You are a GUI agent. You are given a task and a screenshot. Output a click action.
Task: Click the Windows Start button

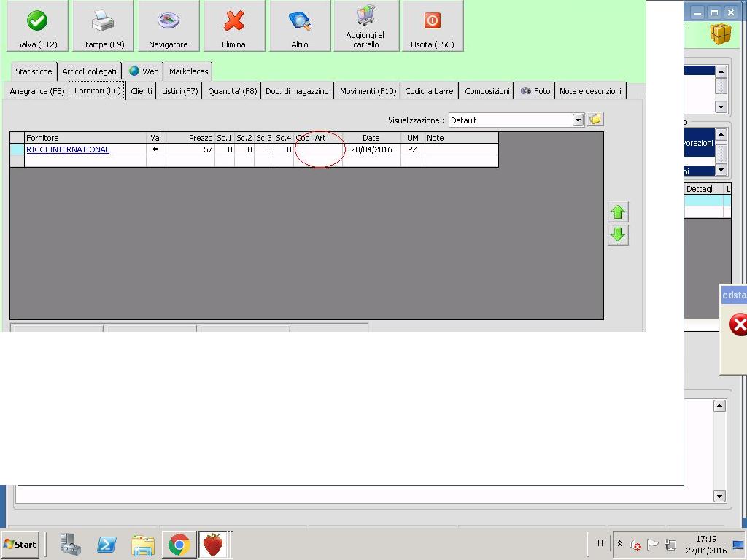click(x=20, y=544)
